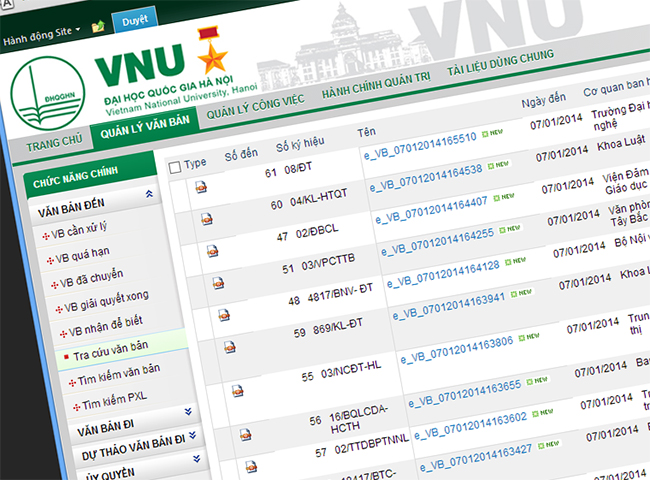Sort by the Tên column header
Image resolution: width=650 pixels, height=480 pixels.
[366, 132]
